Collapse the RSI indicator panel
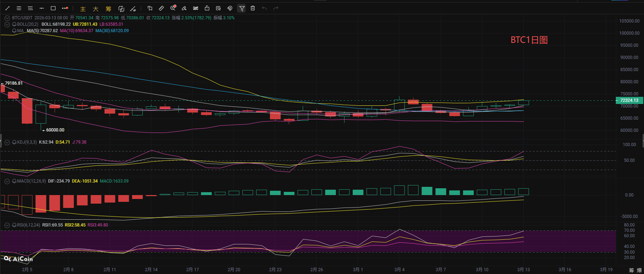Screen dimensions: 644x274 [x=7, y=225]
